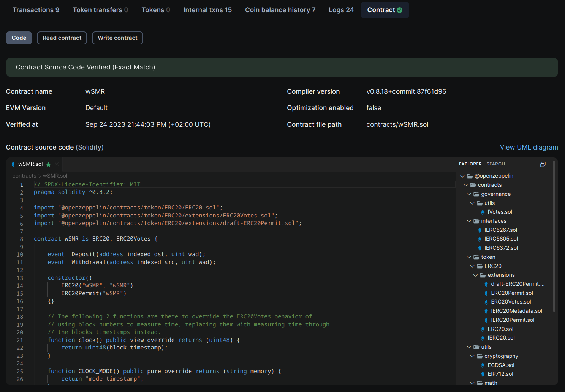
Task: Click the folder icon for cryptography
Action: 480,356
